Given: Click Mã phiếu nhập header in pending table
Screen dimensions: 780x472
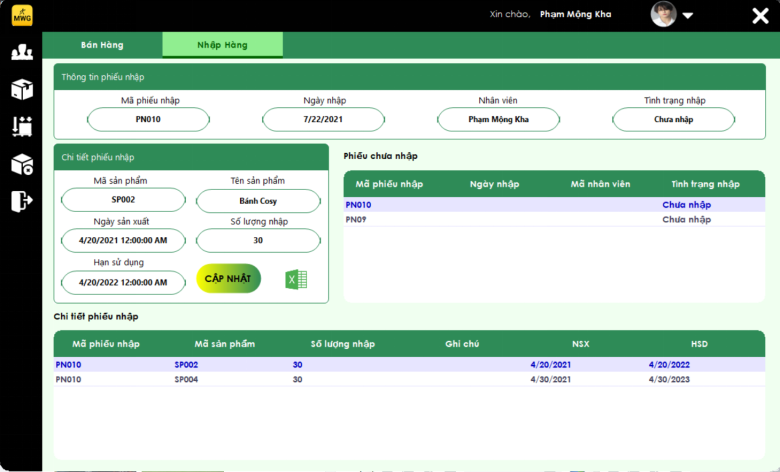Looking at the screenshot, I should [389, 184].
